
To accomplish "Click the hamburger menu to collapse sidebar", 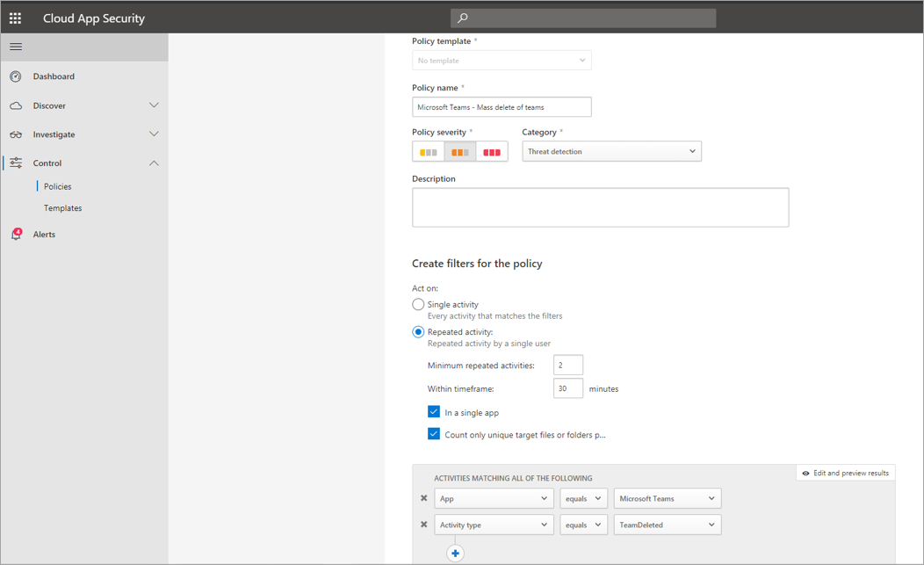I will pos(15,47).
